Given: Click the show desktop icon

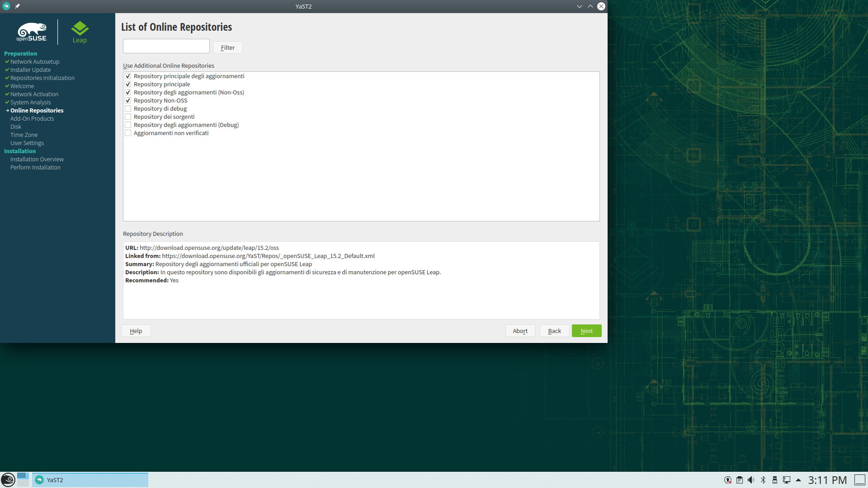Looking at the screenshot, I should coord(860,480).
